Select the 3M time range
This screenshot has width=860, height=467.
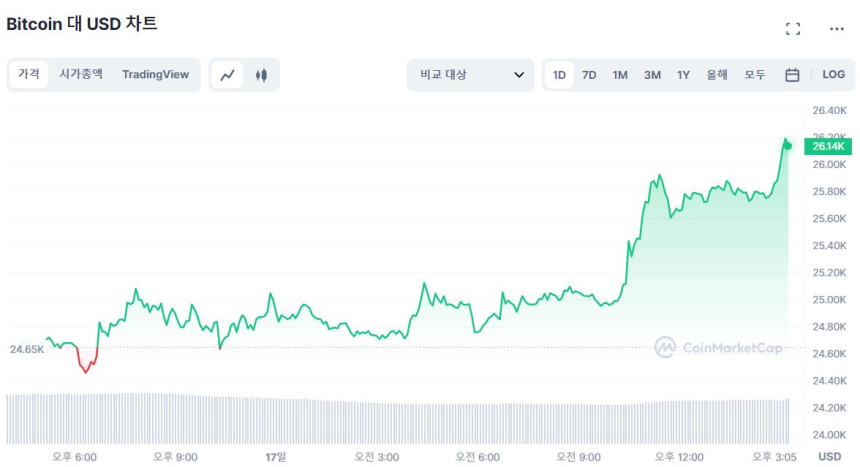point(652,75)
